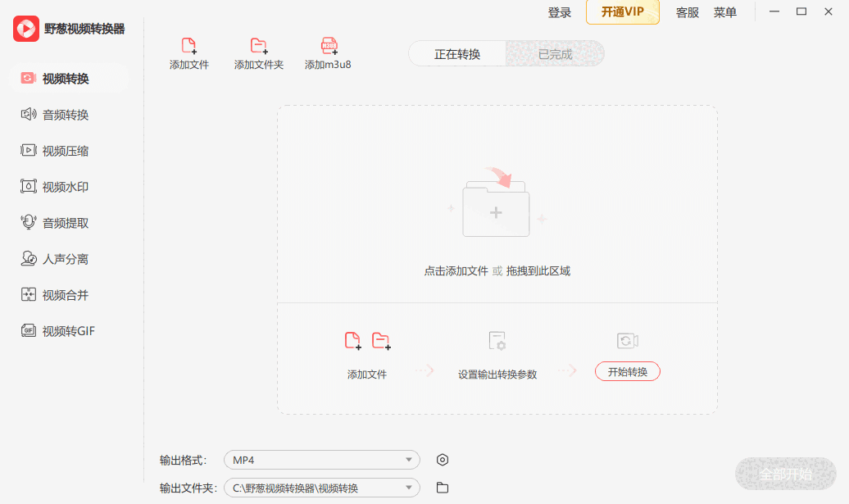
Task: Select 音频转换 audio conversion in sidebar
Action: click(x=66, y=115)
